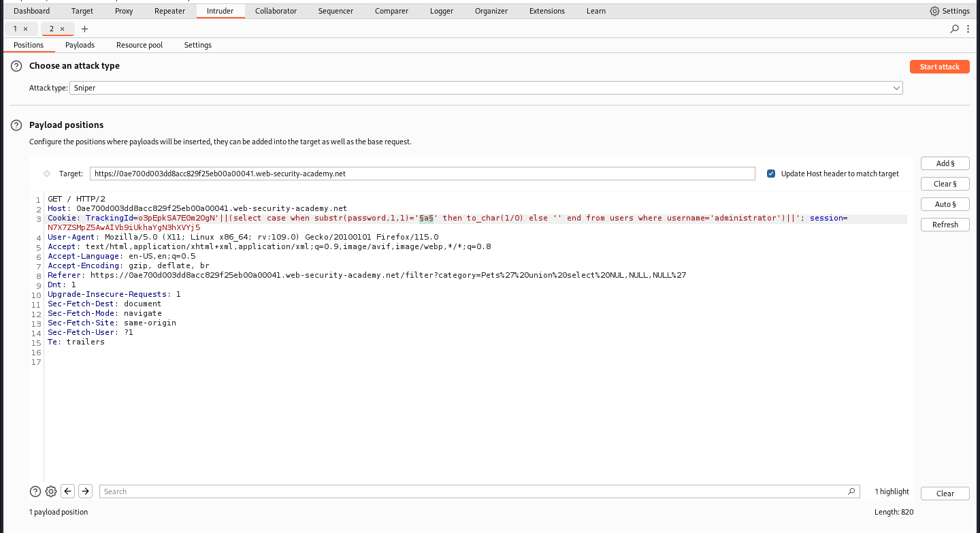
Task: Click the Refresh button
Action: pos(945,225)
